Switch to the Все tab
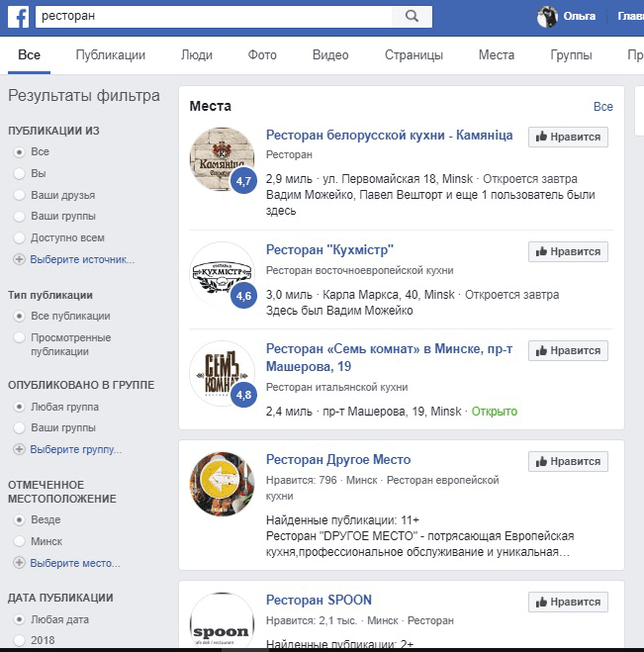Image resolution: width=644 pixels, height=652 pixels. tap(29, 54)
